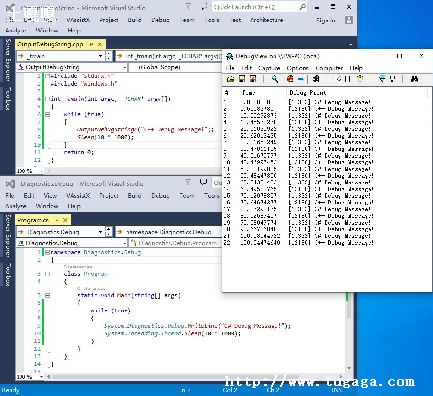Click the Quick Launch magnifier icon
This screenshot has height=396, width=433.
click(302, 7)
